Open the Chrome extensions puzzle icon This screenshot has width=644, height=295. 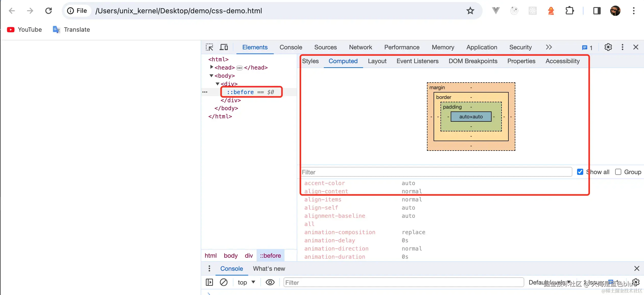pos(569,11)
